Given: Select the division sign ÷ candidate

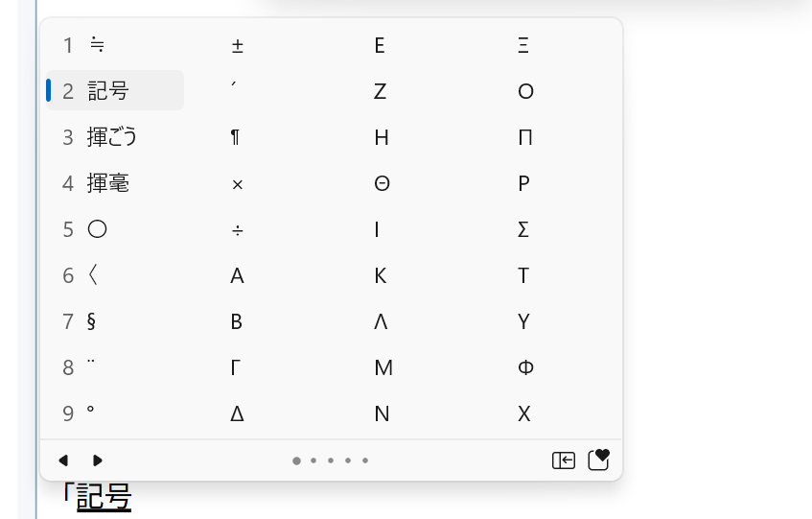Looking at the screenshot, I should (x=237, y=229).
